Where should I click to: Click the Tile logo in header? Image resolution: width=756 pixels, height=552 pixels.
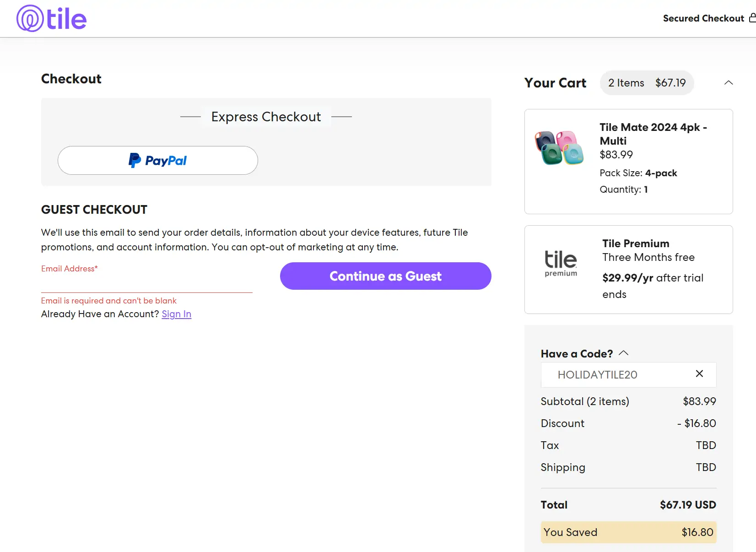(x=52, y=19)
